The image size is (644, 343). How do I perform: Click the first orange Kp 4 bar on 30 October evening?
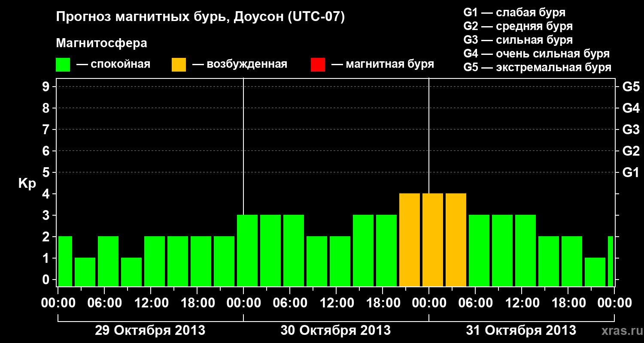[x=410, y=240]
